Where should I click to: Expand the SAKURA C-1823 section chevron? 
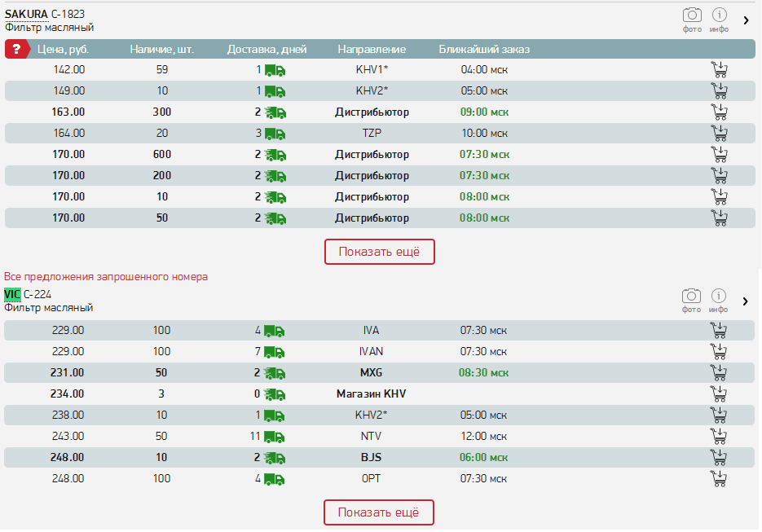pos(746,20)
